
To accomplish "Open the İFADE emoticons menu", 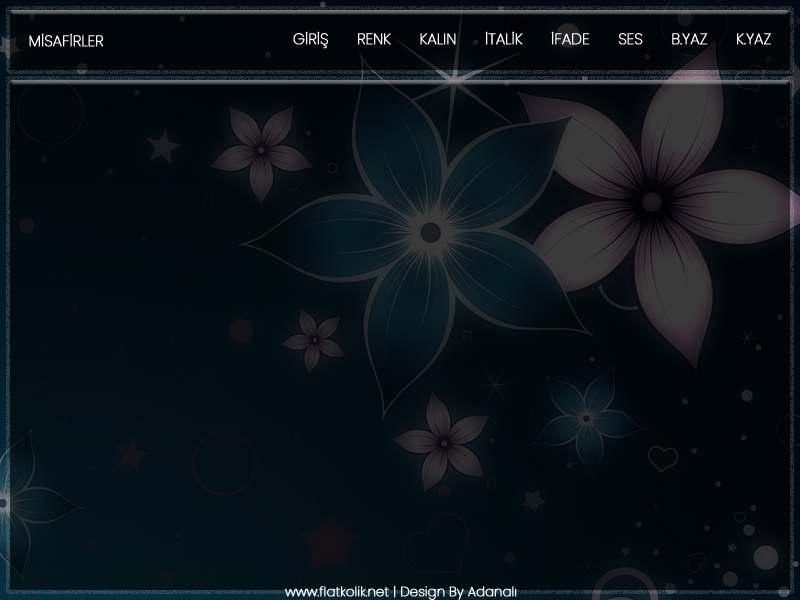I will click(570, 39).
